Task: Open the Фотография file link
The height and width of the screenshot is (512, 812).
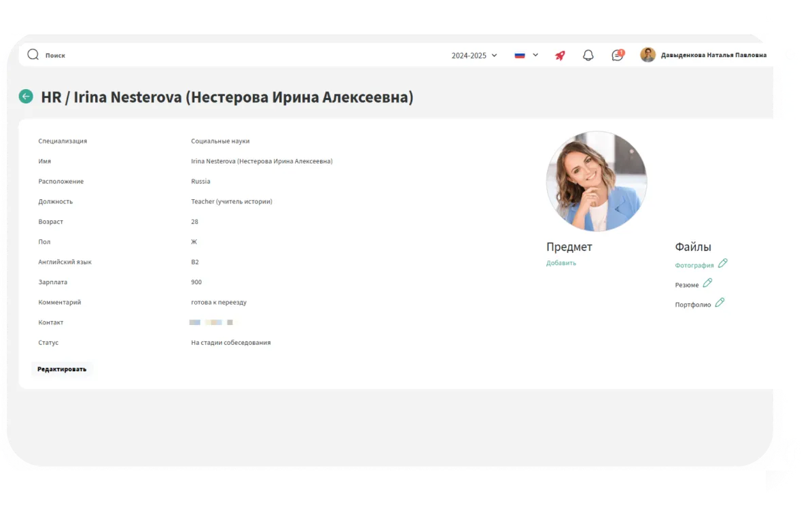Action: point(694,265)
